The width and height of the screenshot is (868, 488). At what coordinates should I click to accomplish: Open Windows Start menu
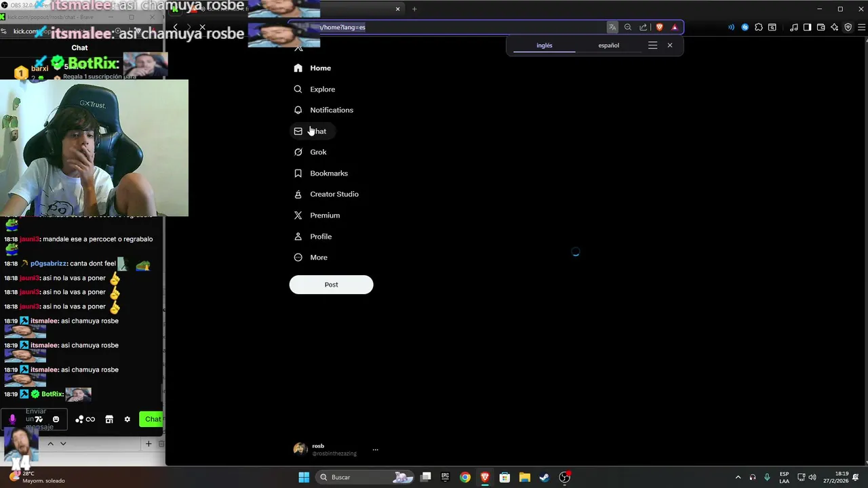304,477
